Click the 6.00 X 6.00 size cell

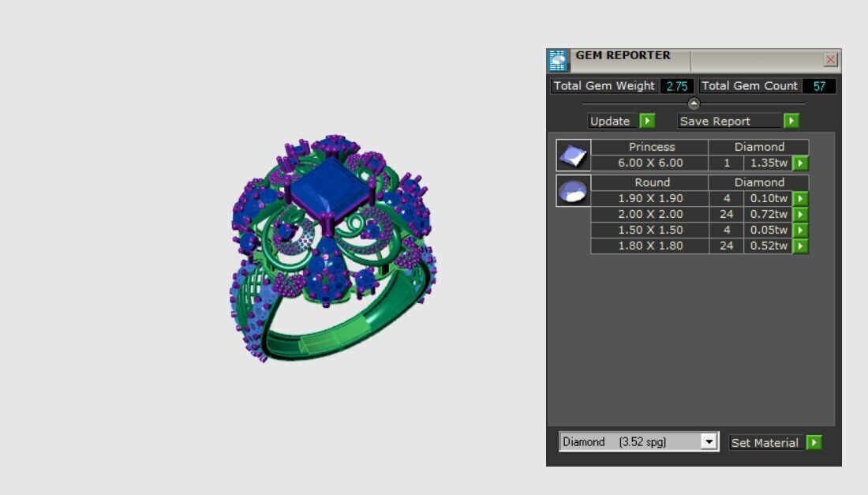pyautogui.click(x=650, y=163)
